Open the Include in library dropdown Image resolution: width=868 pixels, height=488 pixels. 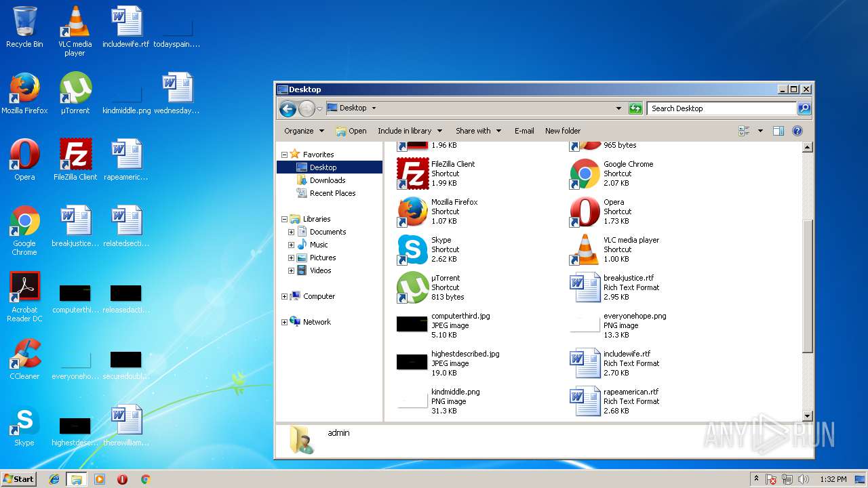[x=410, y=131]
